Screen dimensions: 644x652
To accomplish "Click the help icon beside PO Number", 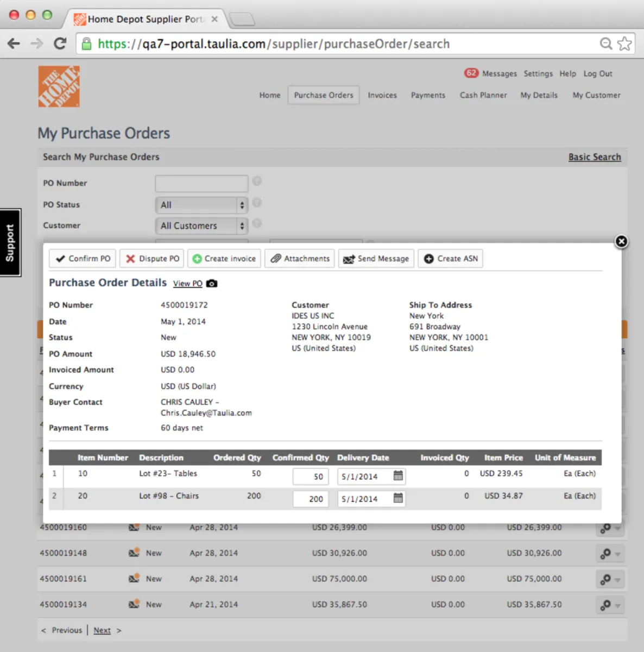I will [257, 181].
